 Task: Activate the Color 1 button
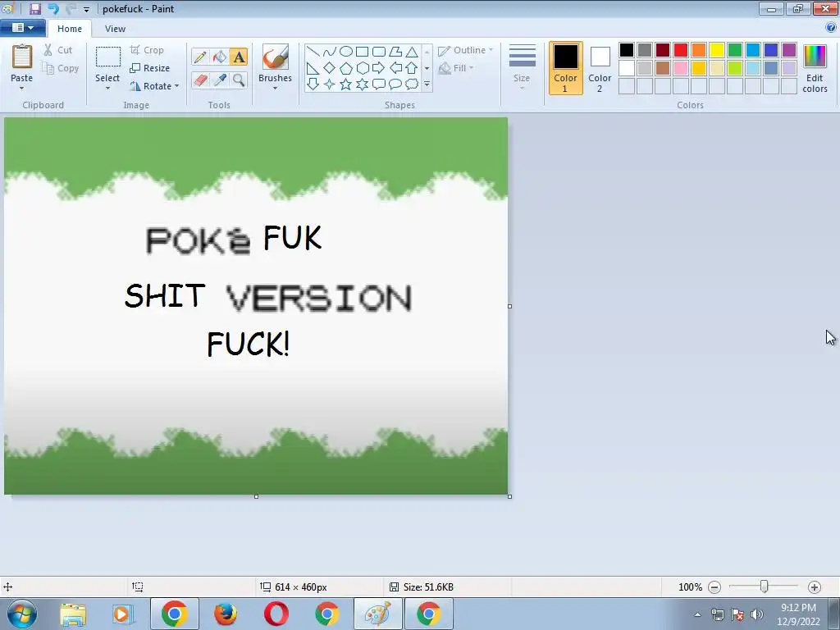pyautogui.click(x=565, y=69)
